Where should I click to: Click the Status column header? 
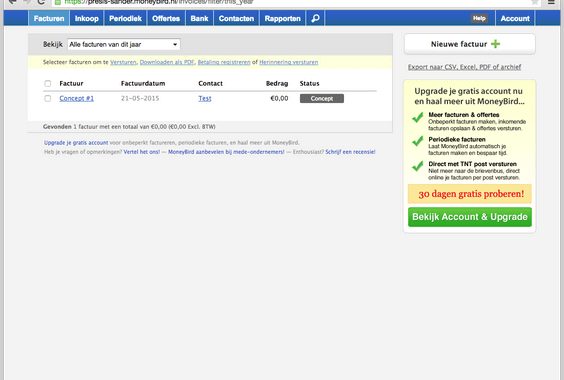(309, 83)
